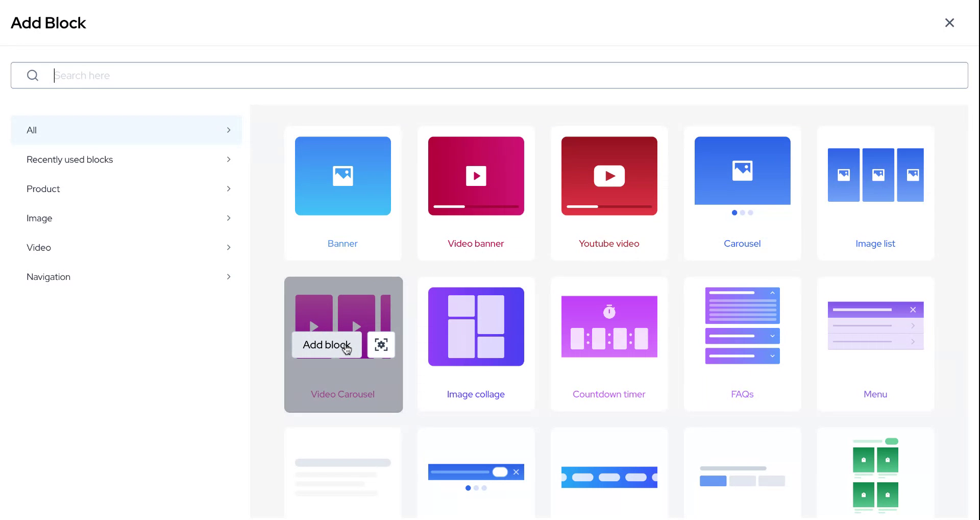The height and width of the screenshot is (520, 980).
Task: Expand the Navigation row chevron
Action: click(x=229, y=277)
